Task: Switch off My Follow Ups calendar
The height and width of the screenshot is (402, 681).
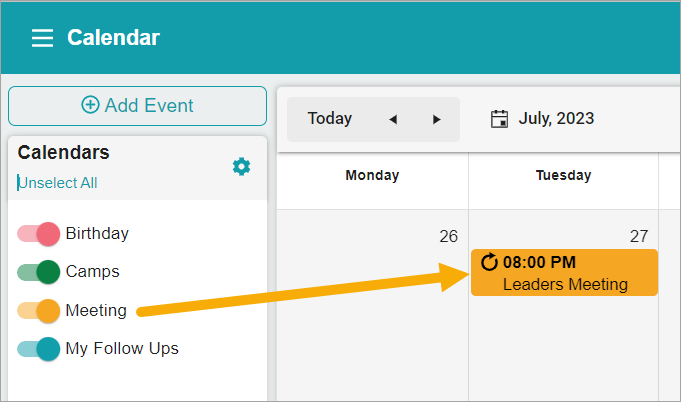Action: [x=38, y=349]
